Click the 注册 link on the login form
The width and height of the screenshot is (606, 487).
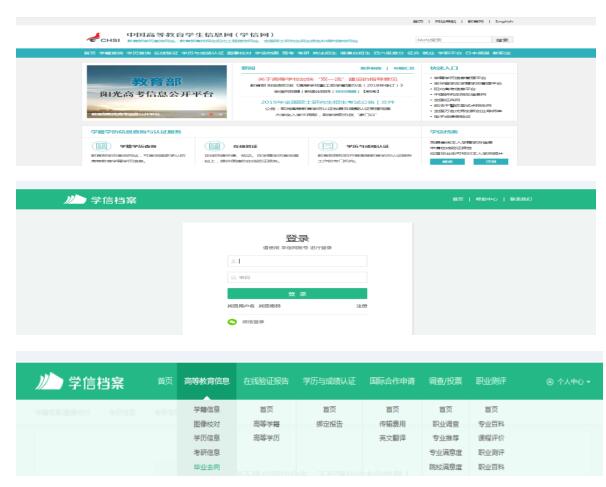(x=362, y=306)
